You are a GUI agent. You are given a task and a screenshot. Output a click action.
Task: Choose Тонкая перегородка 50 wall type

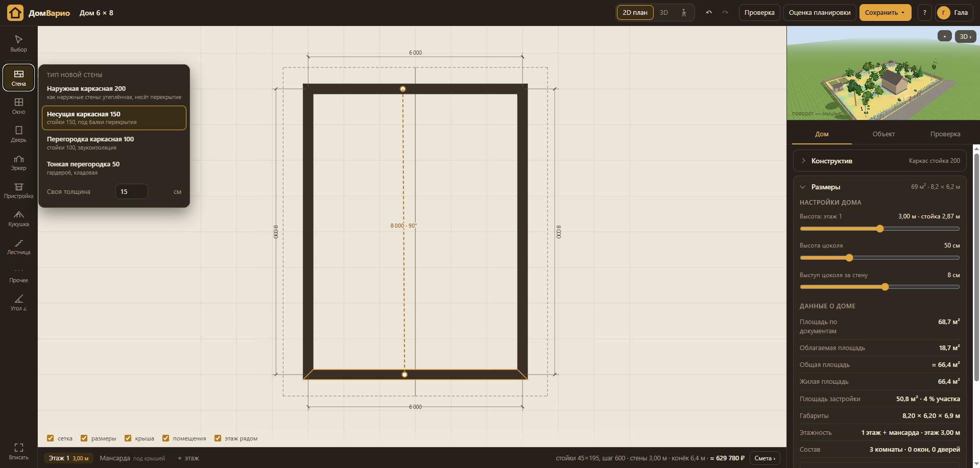coord(114,168)
